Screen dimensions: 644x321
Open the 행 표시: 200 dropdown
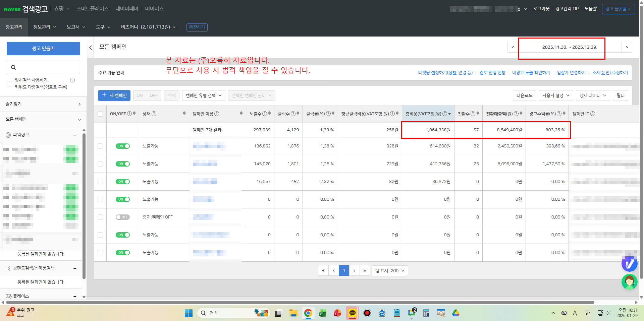(389, 270)
